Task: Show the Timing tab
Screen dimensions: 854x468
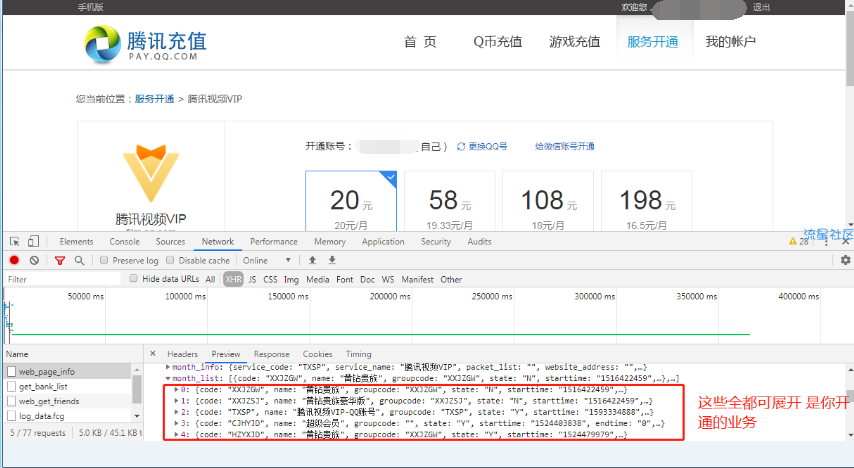Action: point(358,354)
